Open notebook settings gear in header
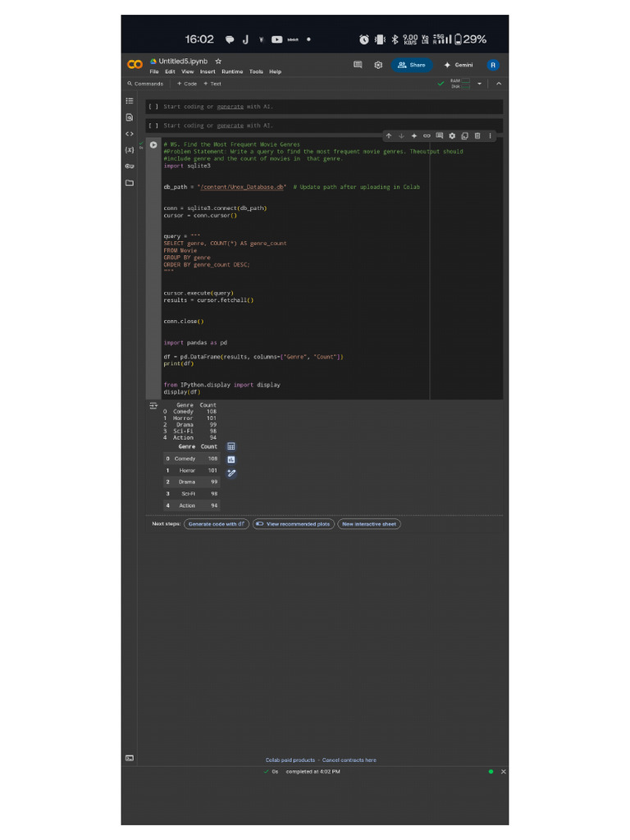This screenshot has width=630, height=840. pyautogui.click(x=378, y=65)
